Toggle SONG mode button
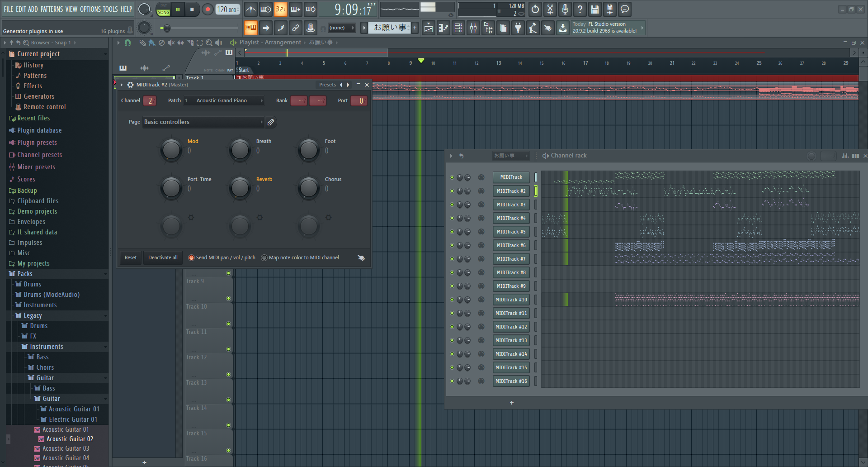 click(163, 13)
